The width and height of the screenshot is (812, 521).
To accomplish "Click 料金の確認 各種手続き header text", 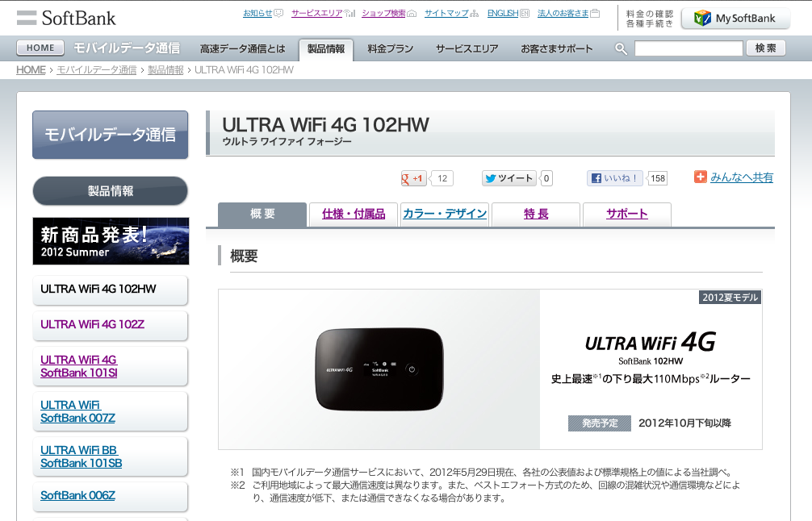I will (650, 19).
